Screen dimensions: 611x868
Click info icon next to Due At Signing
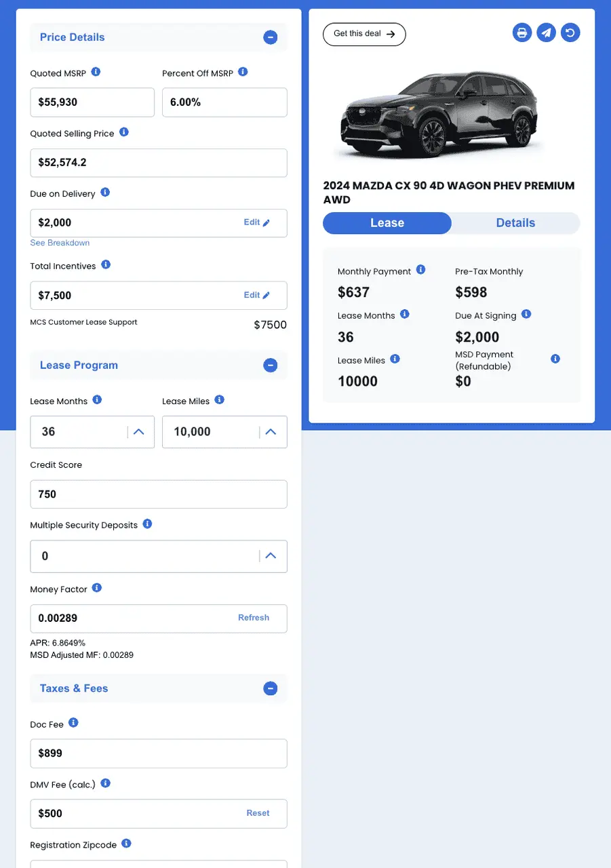(x=526, y=315)
